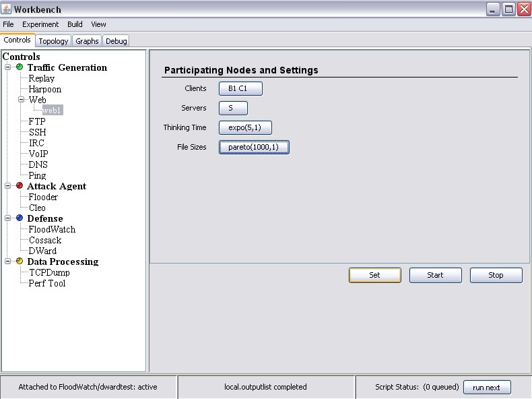Switch to the Graphs tab
This screenshot has height=399, width=532.
click(87, 41)
